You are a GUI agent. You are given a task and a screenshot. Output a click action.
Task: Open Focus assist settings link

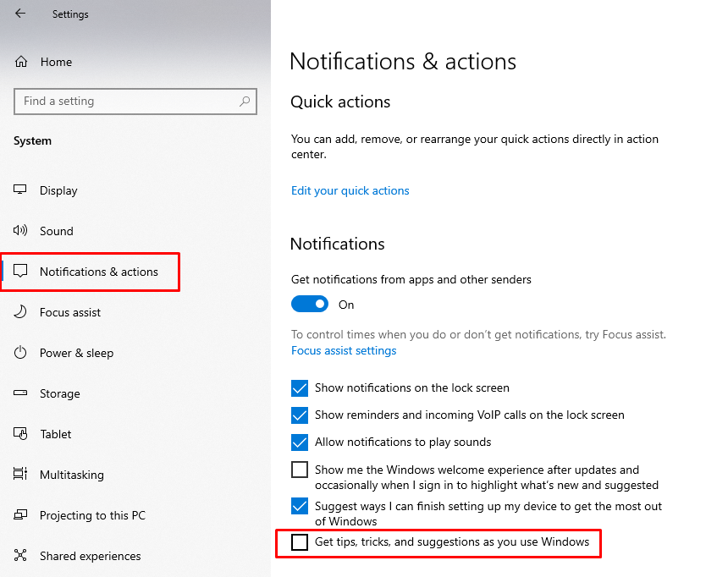point(344,350)
